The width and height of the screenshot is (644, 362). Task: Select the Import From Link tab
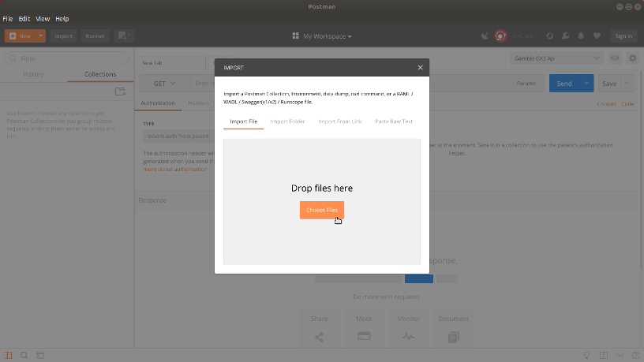pos(340,121)
